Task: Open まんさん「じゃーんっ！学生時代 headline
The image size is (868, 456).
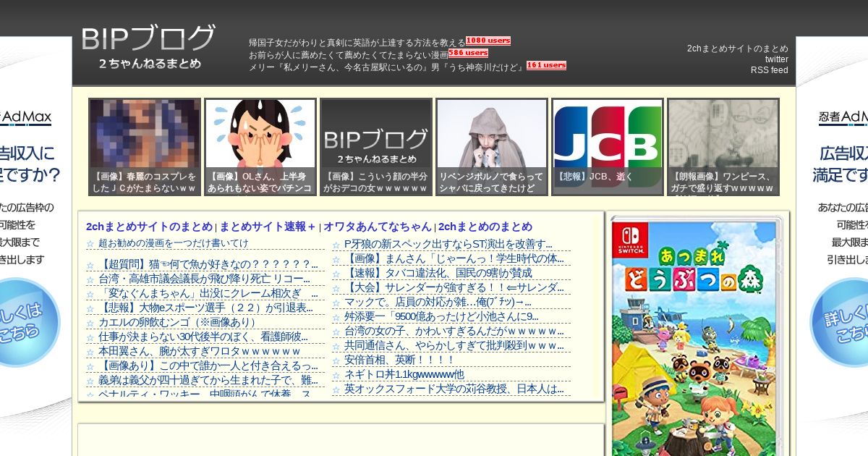Action: click(x=454, y=258)
